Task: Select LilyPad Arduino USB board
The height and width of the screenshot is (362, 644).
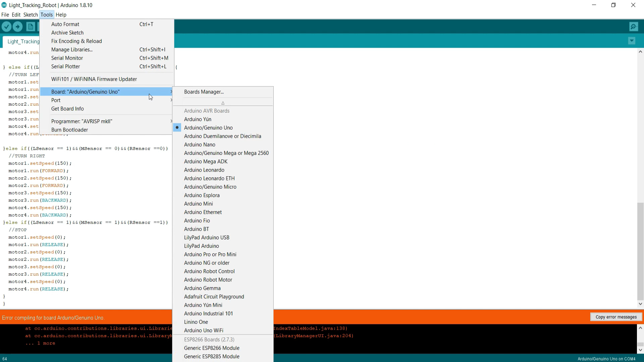Action: coord(223,237)
